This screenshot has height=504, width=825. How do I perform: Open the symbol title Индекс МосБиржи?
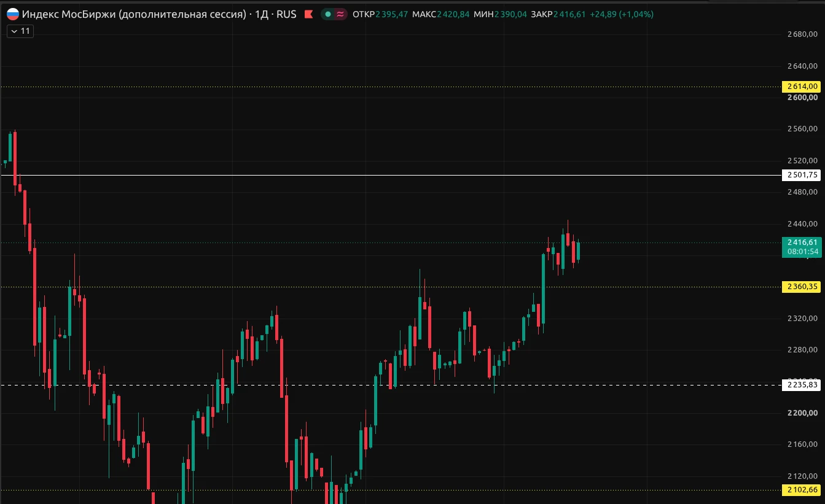[135, 14]
